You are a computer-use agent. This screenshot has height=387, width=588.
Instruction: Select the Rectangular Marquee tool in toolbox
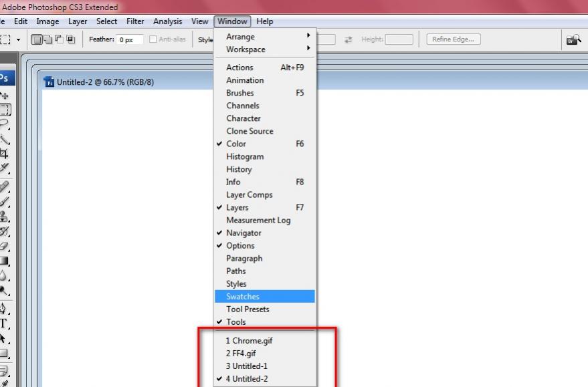5,110
